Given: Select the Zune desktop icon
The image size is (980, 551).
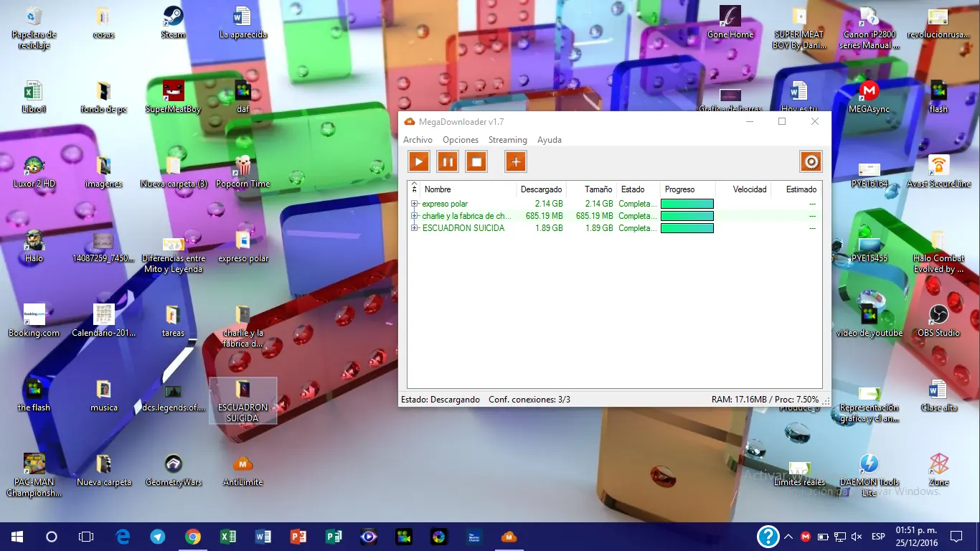Looking at the screenshot, I should [x=938, y=469].
